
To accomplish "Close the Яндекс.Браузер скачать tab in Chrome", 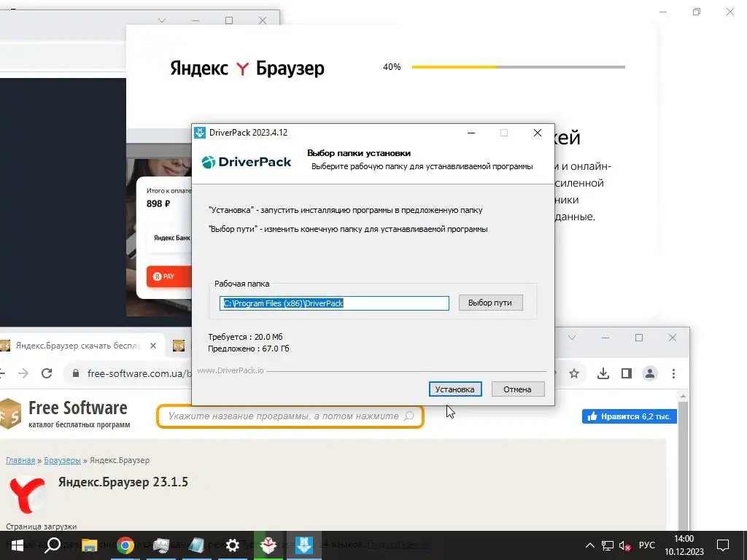I will (153, 346).
